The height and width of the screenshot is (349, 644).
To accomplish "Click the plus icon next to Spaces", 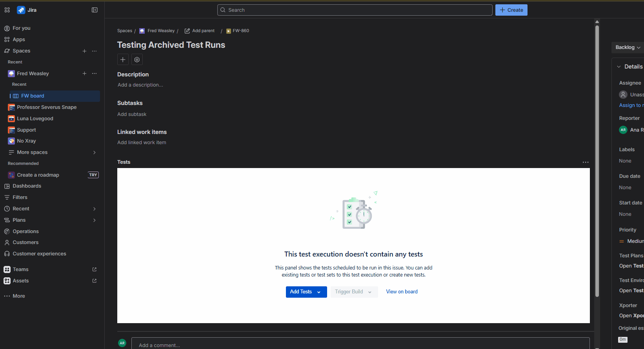I will (84, 51).
